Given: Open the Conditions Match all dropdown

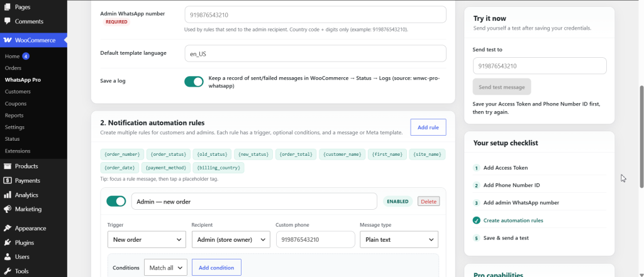Looking at the screenshot, I should [165, 268].
